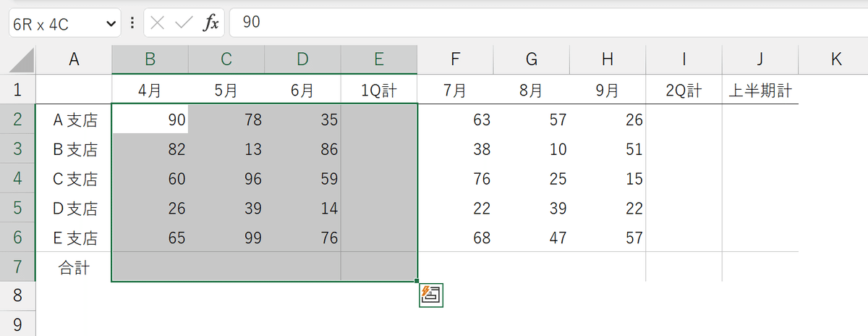Open the Name Box dropdown arrow
The height and width of the screenshot is (336, 868).
click(x=111, y=23)
